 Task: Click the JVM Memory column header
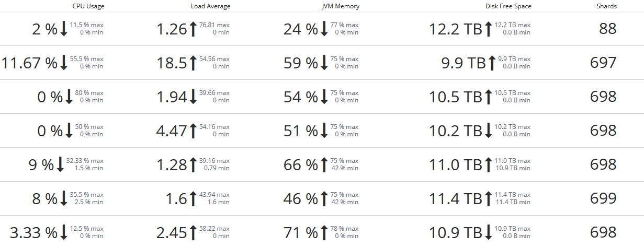(341, 6)
